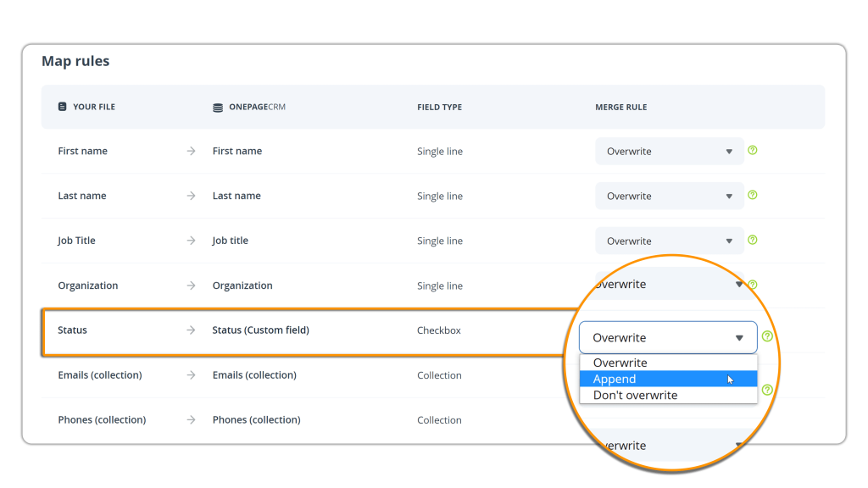Viewport: 868px width, 488px height.
Task: Open the First name merge rule dropdown
Action: (669, 152)
